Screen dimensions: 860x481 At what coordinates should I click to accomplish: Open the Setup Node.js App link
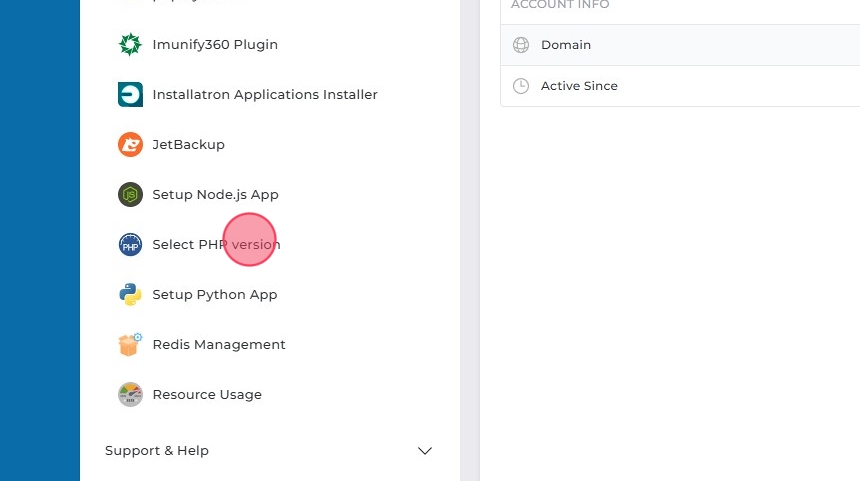pyautogui.click(x=215, y=195)
